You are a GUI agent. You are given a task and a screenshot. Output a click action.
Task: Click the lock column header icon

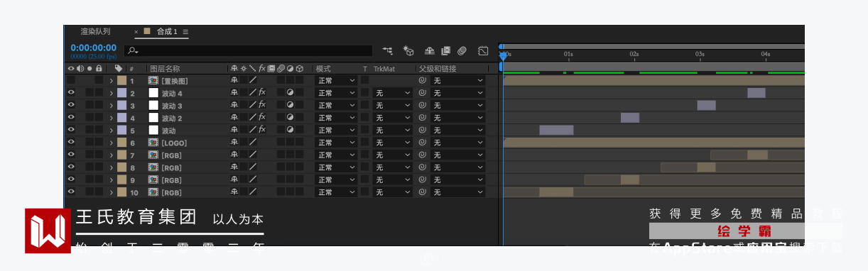(x=99, y=69)
